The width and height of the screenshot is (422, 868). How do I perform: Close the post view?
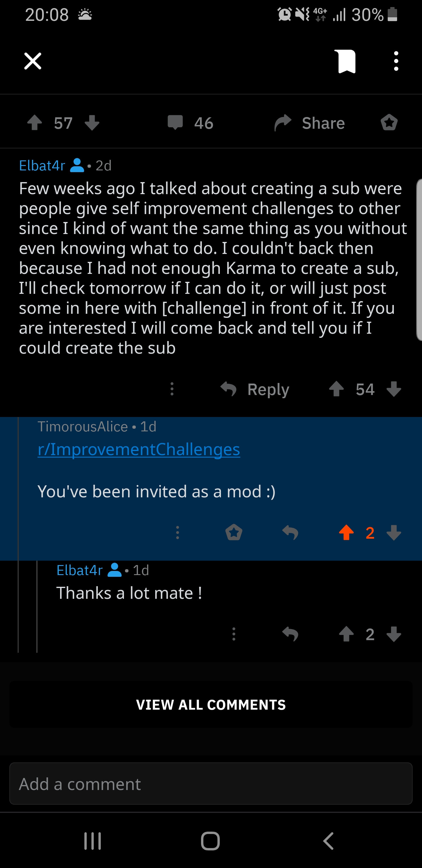tap(33, 61)
